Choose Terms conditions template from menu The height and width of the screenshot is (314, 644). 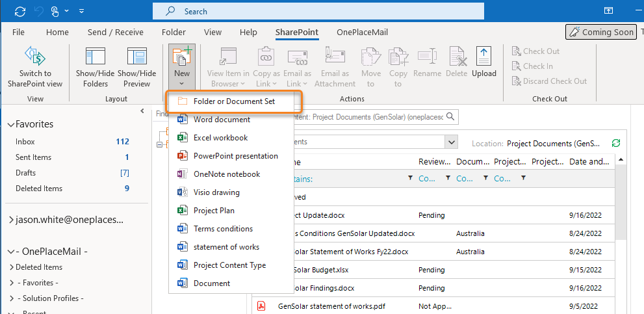pos(231,229)
